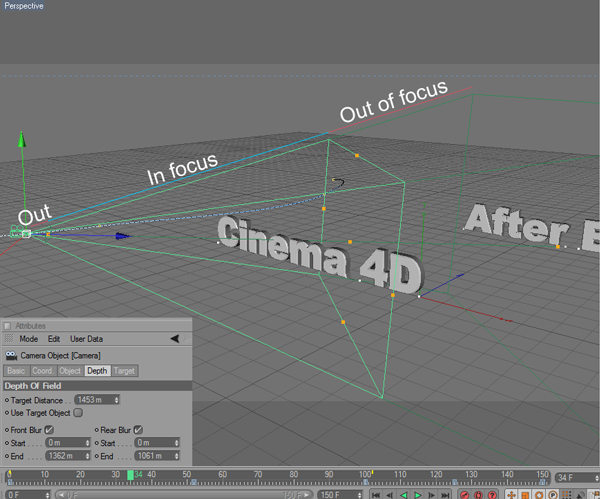
Task: Toggle rotation keyframe recording icon
Action: pyautogui.click(x=539, y=495)
